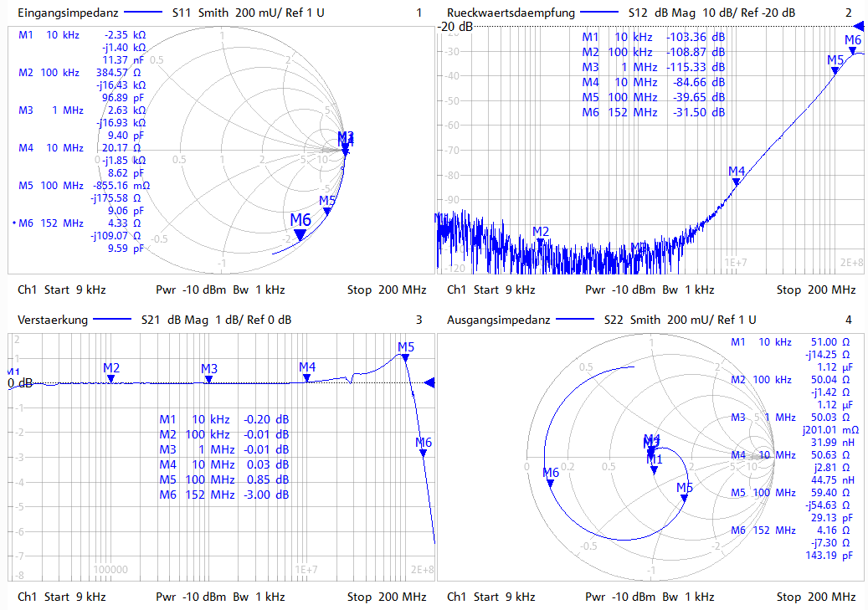Click the 9.59 pF capacitance value
Screen dimensions: 868x610
click(126, 248)
